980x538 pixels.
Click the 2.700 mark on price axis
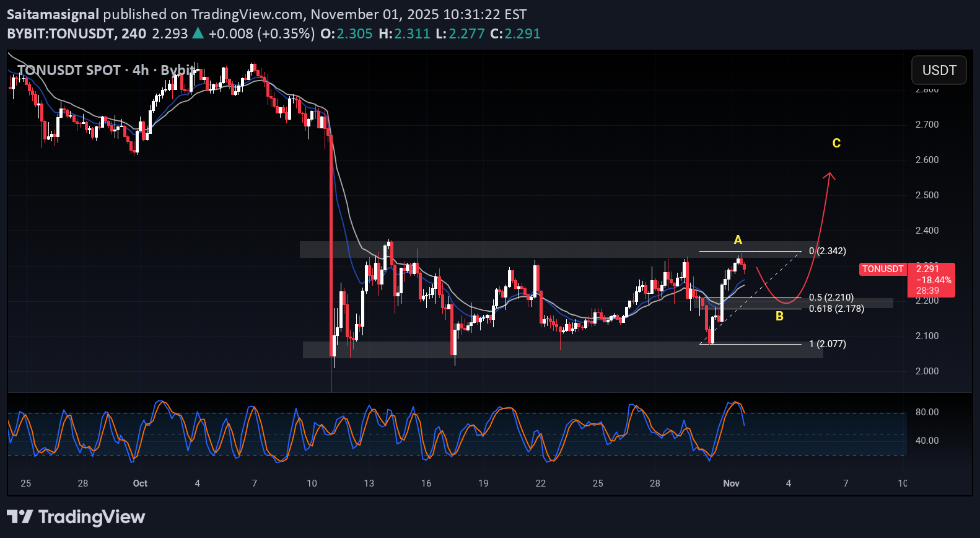927,125
